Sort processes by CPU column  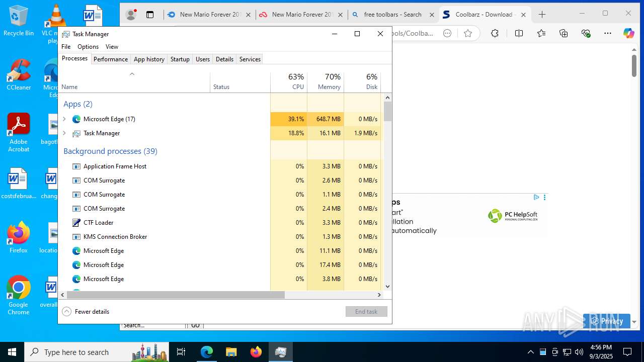pos(289,82)
